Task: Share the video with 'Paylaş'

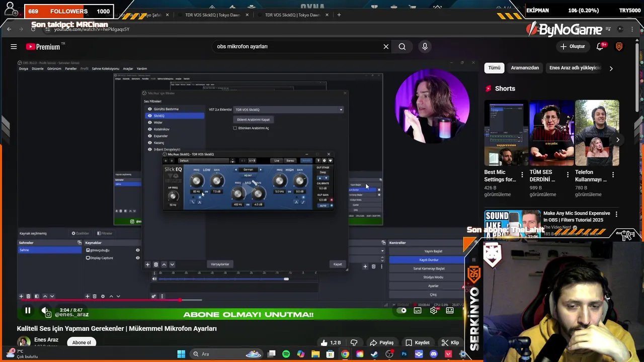Action: (x=381, y=342)
